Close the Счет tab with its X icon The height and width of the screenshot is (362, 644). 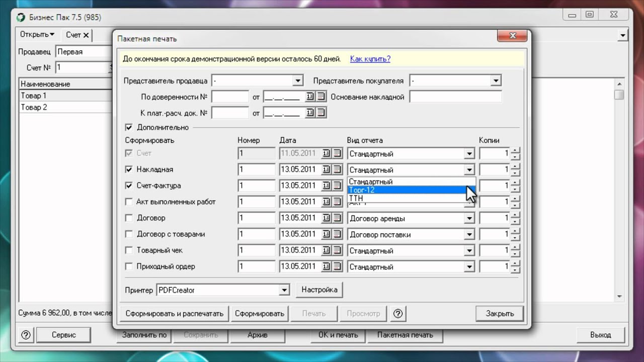(86, 35)
